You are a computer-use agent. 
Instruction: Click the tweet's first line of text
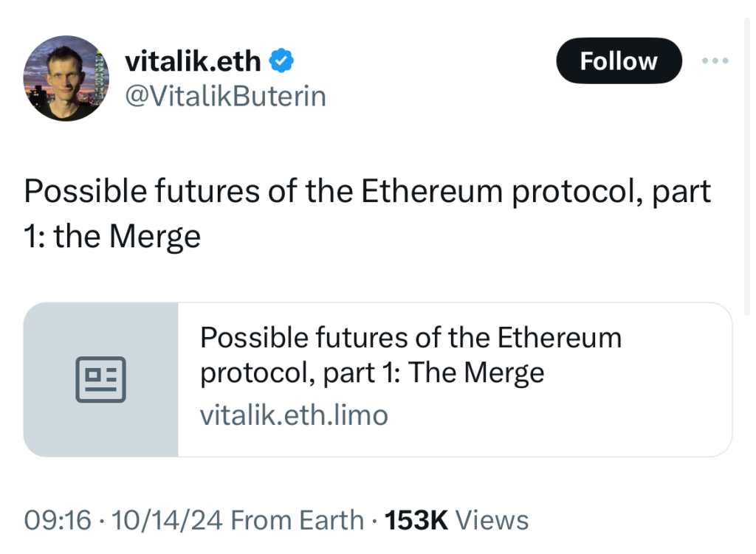(x=367, y=193)
